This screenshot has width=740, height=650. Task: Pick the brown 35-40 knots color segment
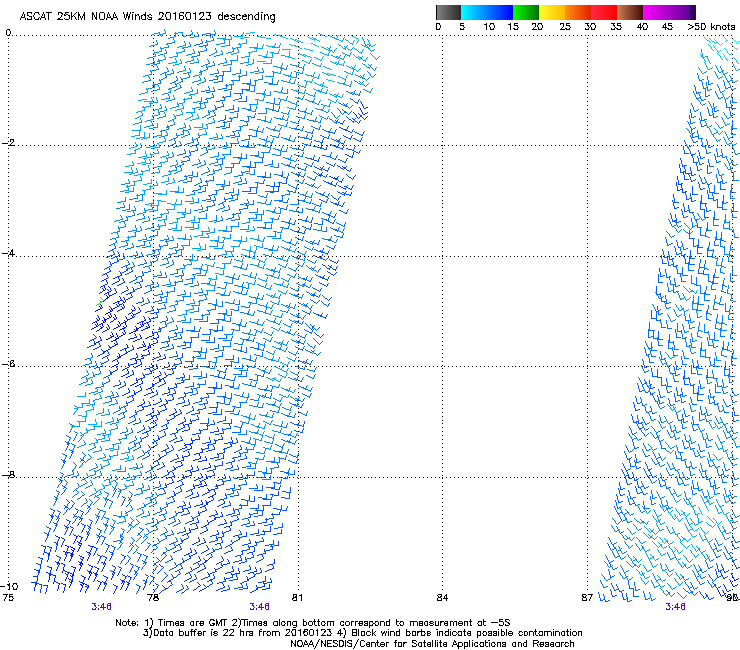[x=630, y=12]
